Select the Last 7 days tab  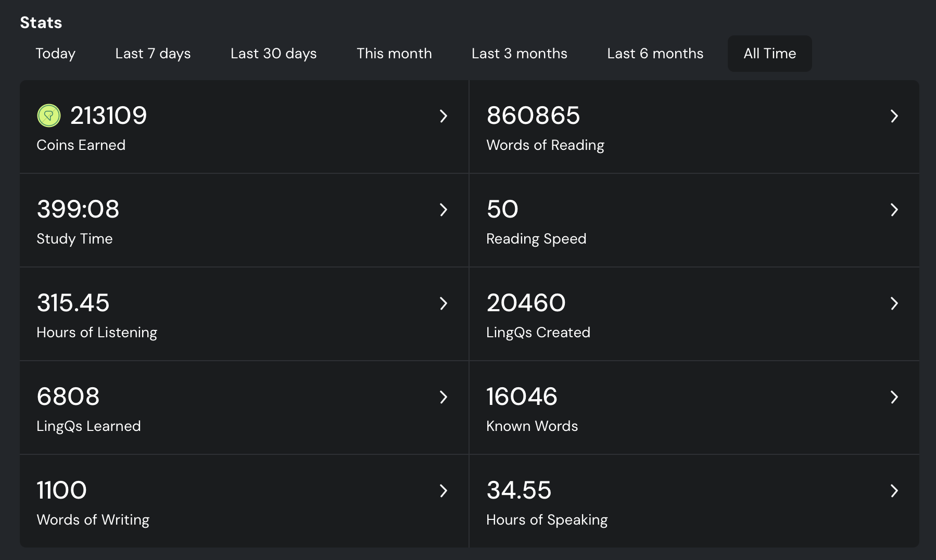[x=153, y=54]
